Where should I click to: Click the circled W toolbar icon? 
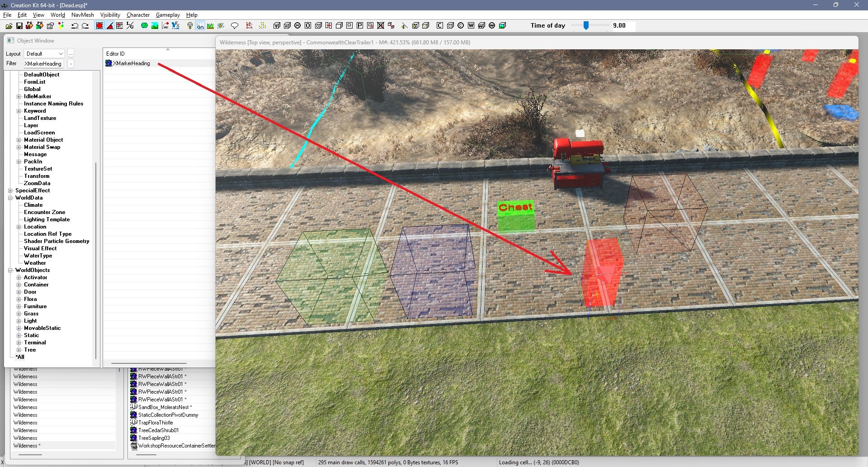click(x=492, y=26)
